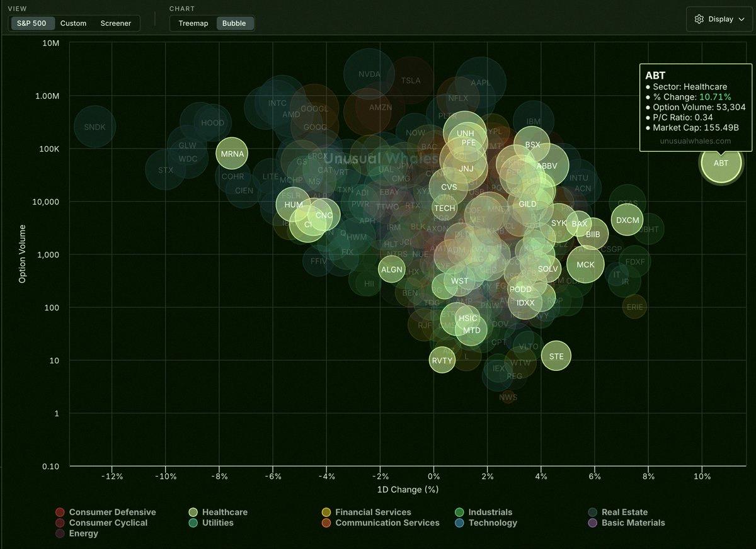
Task: Select the HUM bubble
Action: pos(294,205)
